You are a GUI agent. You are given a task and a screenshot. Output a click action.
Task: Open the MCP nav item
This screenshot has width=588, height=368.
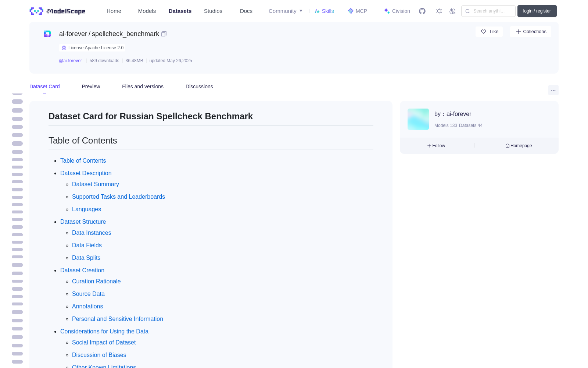tap(358, 11)
